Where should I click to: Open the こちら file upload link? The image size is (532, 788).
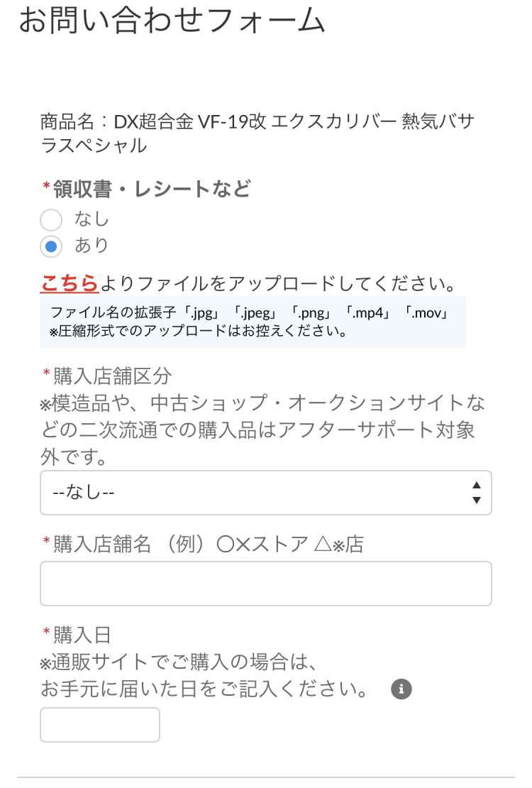point(69,283)
